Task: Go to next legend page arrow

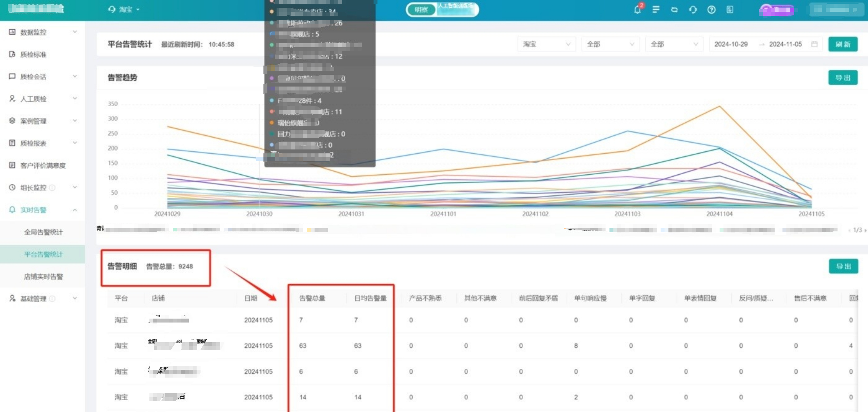Action: [x=865, y=230]
